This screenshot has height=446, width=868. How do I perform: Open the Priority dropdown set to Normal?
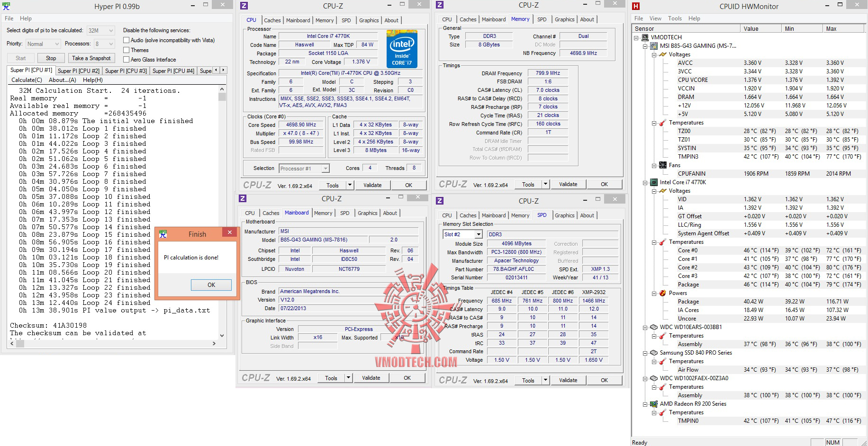43,44
